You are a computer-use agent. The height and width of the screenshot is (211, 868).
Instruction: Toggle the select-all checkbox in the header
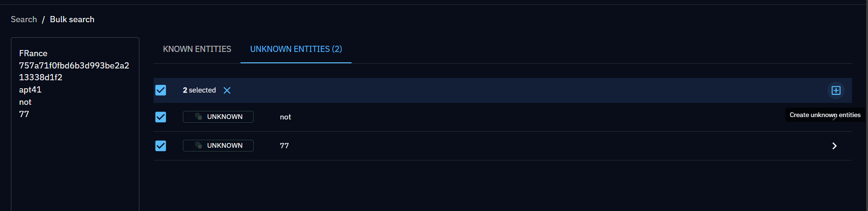tap(161, 90)
